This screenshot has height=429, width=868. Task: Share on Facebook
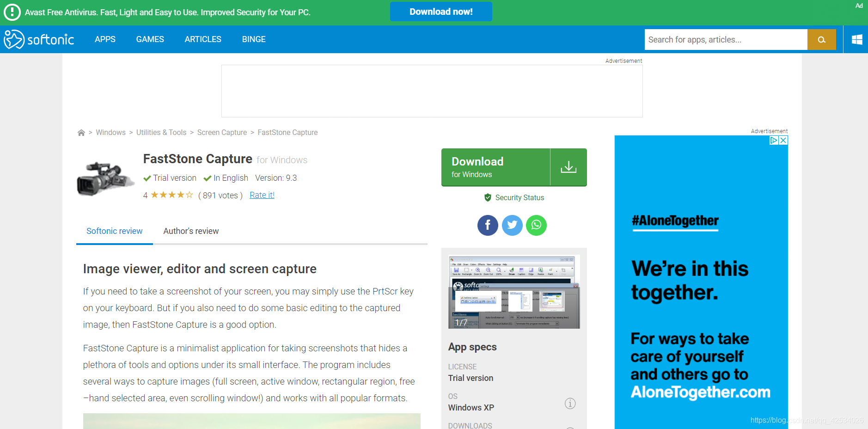pyautogui.click(x=488, y=225)
